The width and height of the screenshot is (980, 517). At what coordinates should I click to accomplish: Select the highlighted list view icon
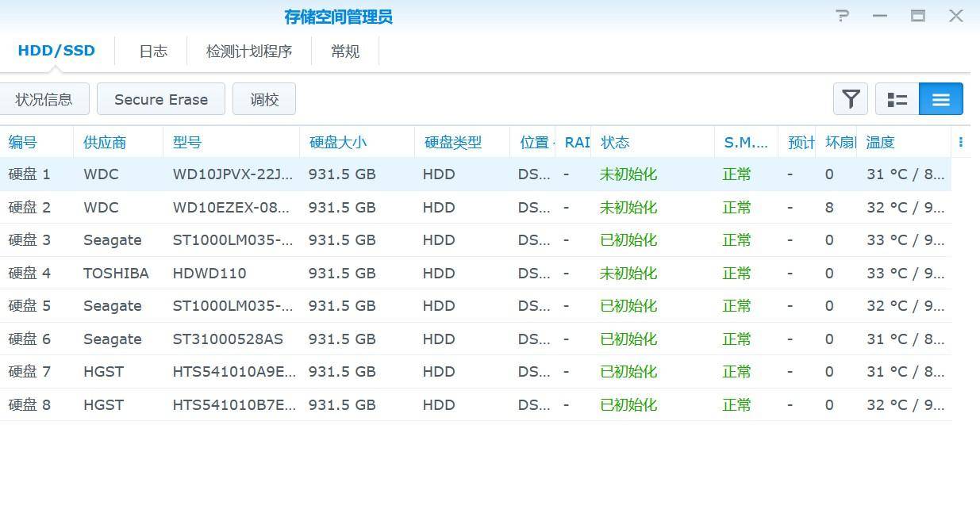coord(940,99)
